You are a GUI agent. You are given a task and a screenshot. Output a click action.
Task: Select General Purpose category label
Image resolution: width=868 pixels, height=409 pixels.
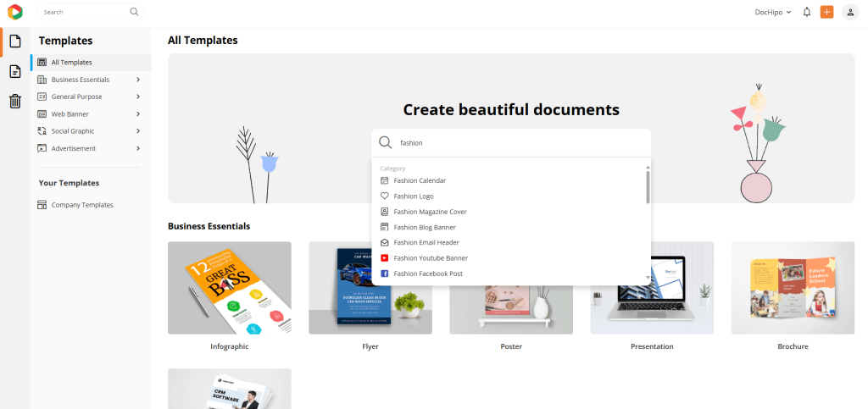[x=76, y=97]
